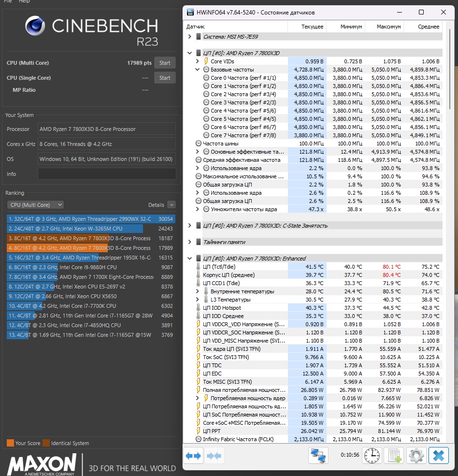The width and height of the screenshot is (458, 476).
Task: Click the orange Your Score legend swatch
Action: pyautogui.click(x=10, y=443)
